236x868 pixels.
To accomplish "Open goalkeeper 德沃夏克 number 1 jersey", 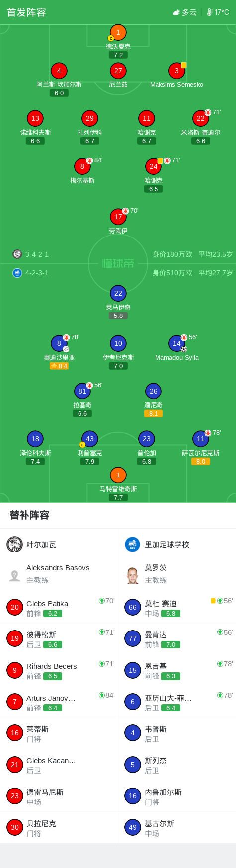I will tap(118, 32).
